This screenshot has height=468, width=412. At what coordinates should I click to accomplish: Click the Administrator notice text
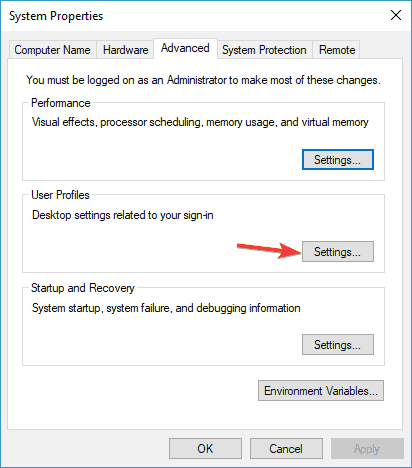point(203,80)
